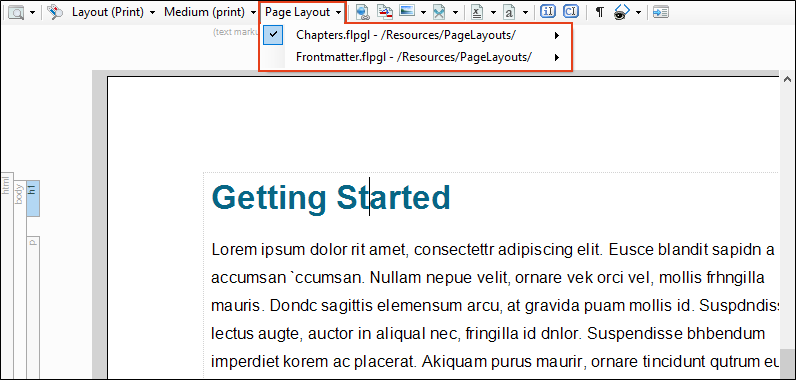Image resolution: width=796 pixels, height=380 pixels.
Task: Insert an image with the picture icon
Action: pos(407,12)
